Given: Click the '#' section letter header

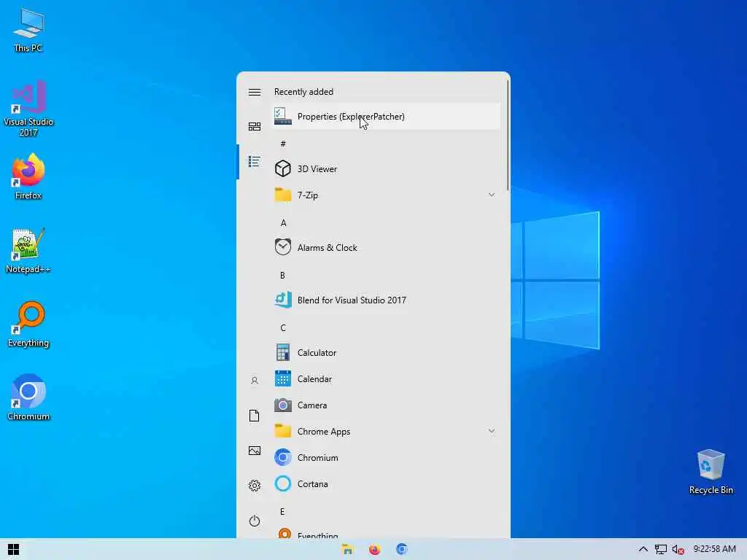Looking at the screenshot, I should coord(283,144).
